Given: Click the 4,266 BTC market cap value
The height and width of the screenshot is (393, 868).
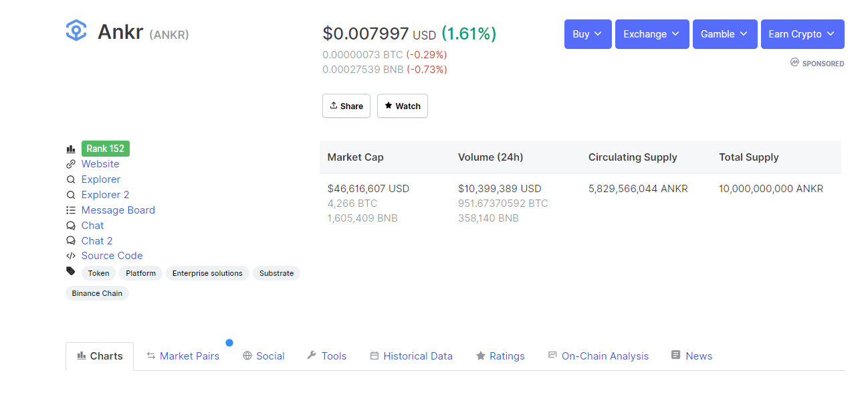Looking at the screenshot, I should pyautogui.click(x=352, y=204).
